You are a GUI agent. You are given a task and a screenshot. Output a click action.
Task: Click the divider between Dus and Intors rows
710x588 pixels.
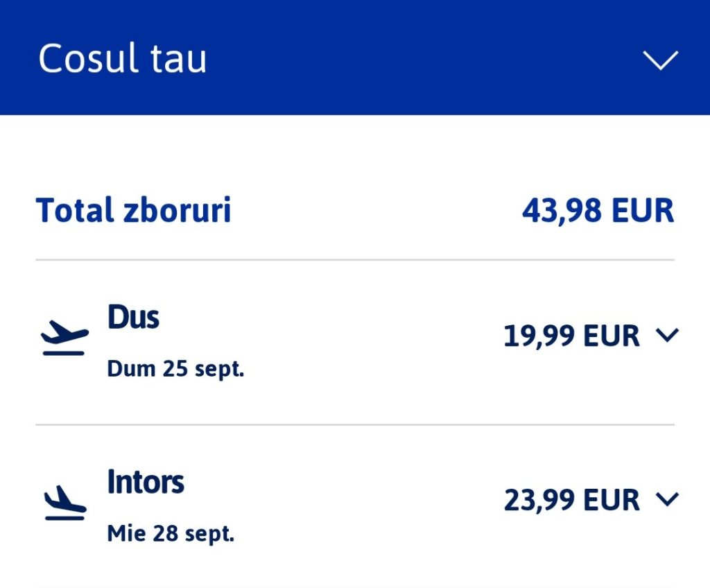354,424
